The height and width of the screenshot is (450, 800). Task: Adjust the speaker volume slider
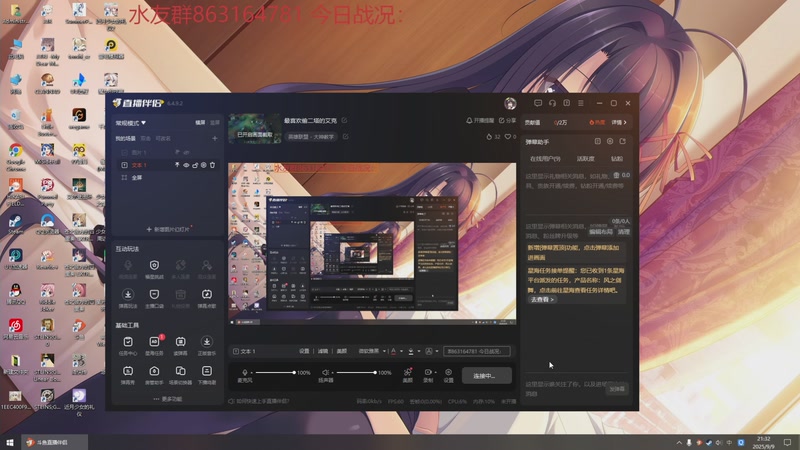tap(356, 372)
